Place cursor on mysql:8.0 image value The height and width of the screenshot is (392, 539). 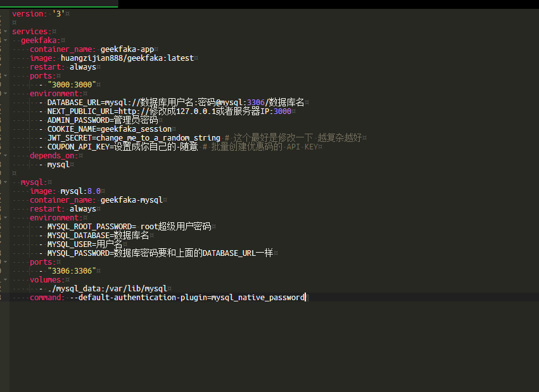(80, 191)
